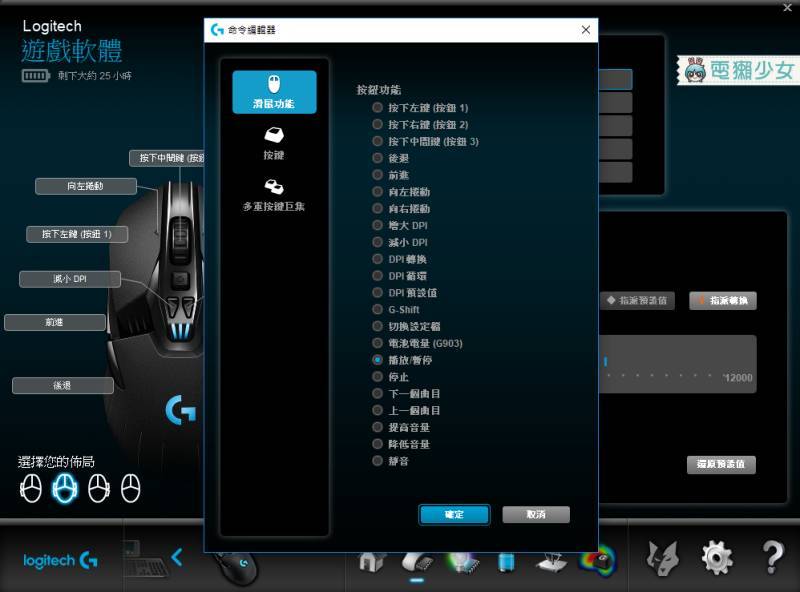Select 下一個曲目 next track option
Screen dimensions: 800x592
[377, 394]
